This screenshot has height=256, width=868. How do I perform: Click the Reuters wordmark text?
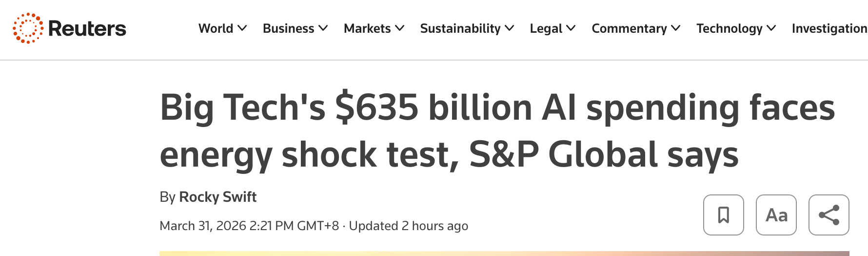87,29
